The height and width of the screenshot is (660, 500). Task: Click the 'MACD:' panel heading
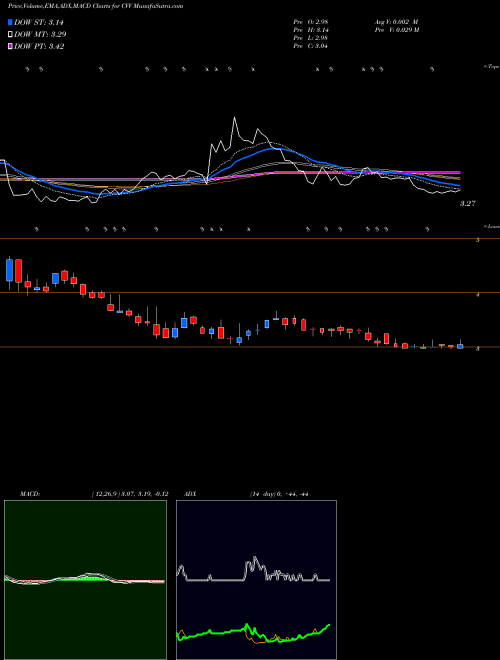click(x=30, y=494)
